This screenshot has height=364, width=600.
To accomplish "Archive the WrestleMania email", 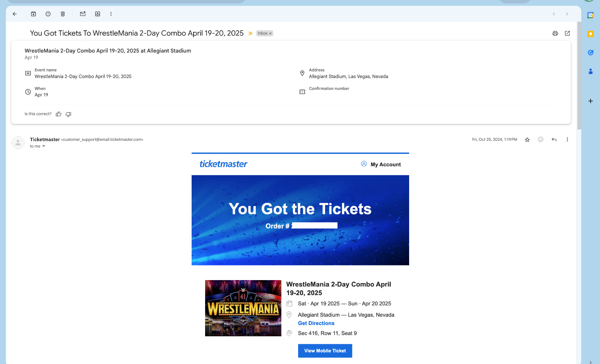I will coord(33,14).
